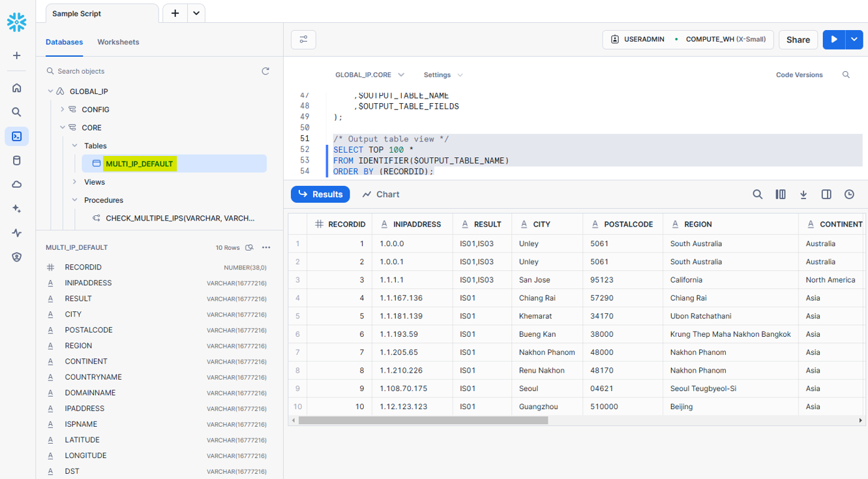Open the new tab dropdown arrow
This screenshot has height=479, width=868.
(196, 13)
